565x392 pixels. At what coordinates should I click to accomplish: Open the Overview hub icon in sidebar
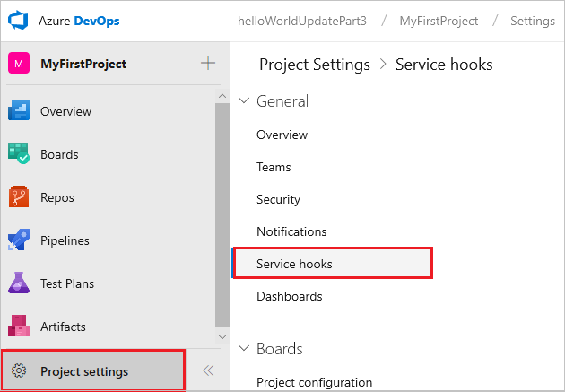(x=20, y=111)
